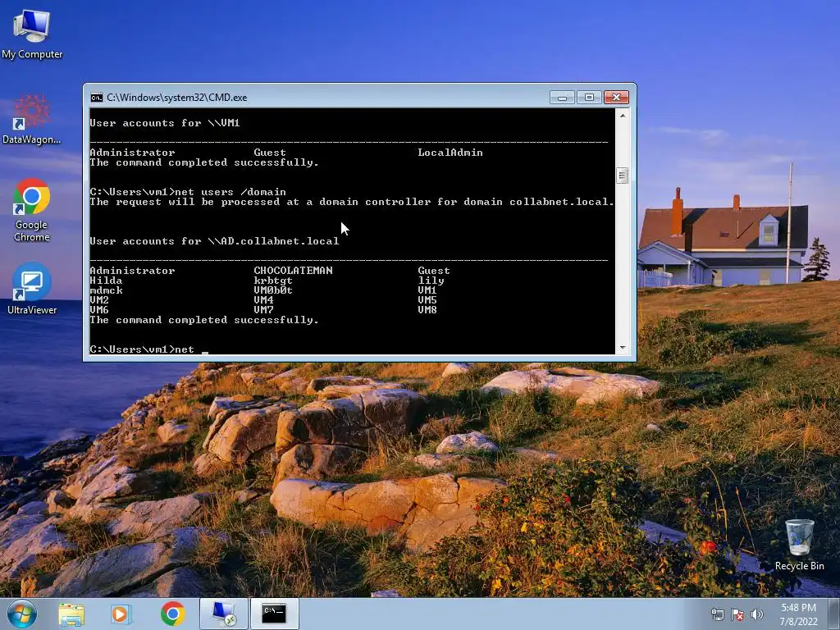Open the Google Chrome desktop shortcut
This screenshot has height=630, width=840.
pyautogui.click(x=32, y=209)
